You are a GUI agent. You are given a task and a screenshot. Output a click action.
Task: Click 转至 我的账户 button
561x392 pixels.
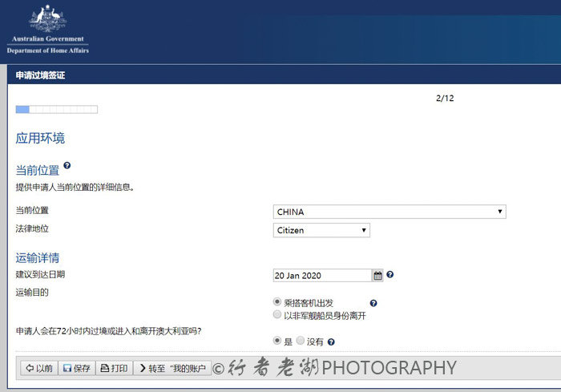point(172,368)
